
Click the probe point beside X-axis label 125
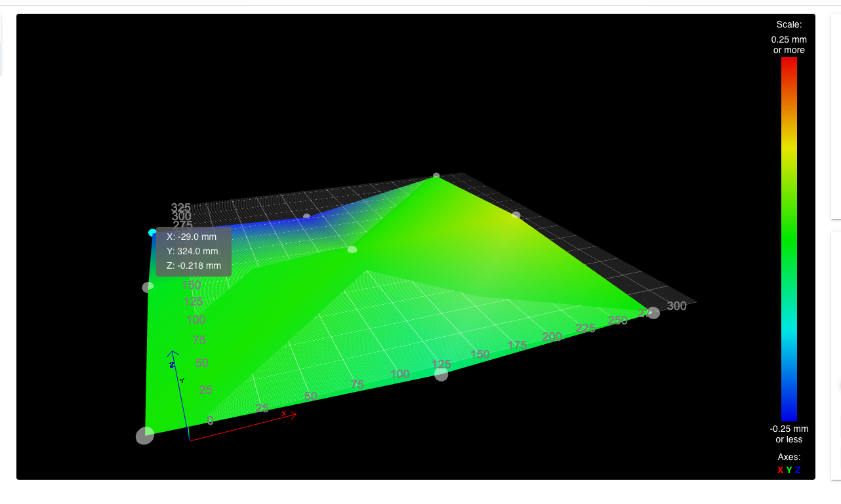pyautogui.click(x=441, y=374)
